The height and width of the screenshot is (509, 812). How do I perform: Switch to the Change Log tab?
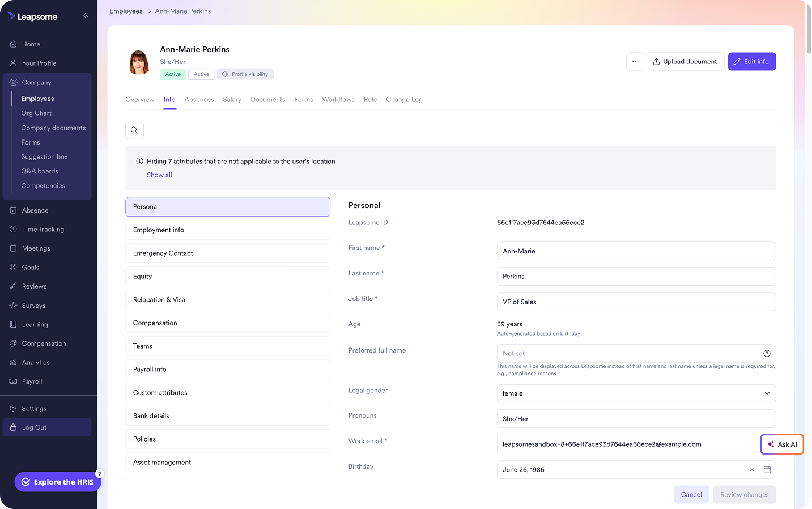404,99
